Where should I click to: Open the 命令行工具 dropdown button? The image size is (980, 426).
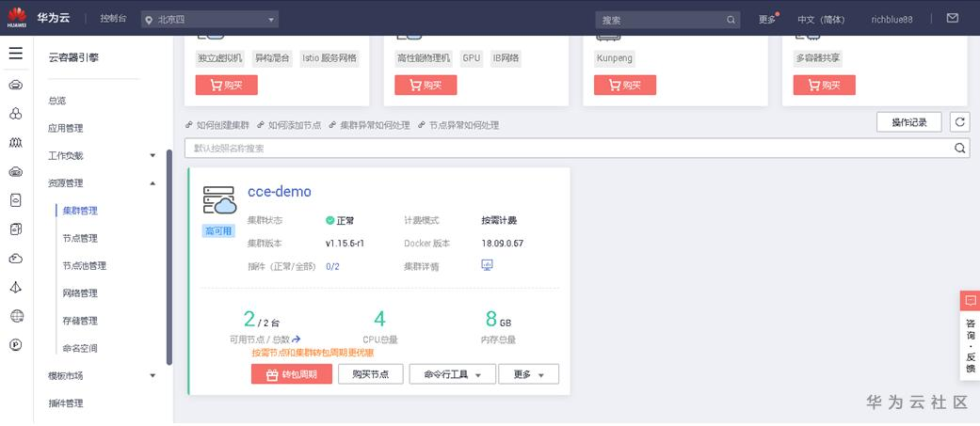click(453, 374)
